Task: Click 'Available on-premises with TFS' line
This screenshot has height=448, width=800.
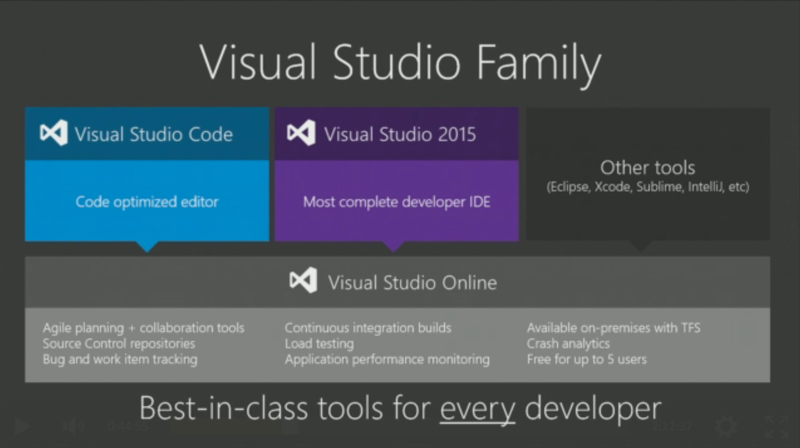Action: point(614,328)
